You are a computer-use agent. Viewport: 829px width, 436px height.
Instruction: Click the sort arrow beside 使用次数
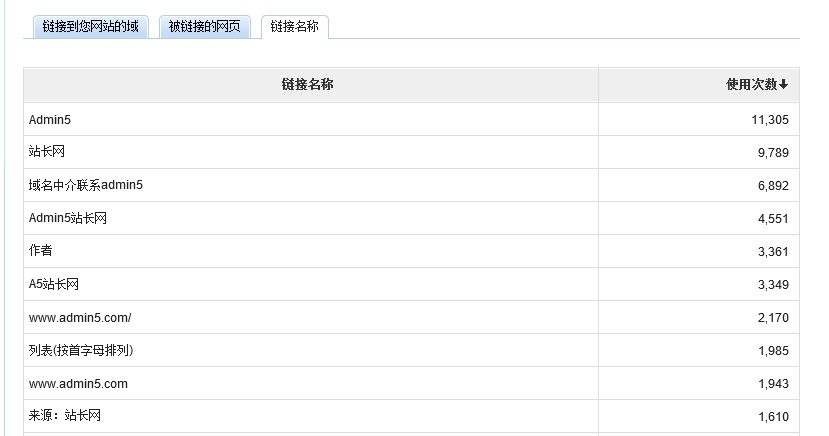coord(784,85)
